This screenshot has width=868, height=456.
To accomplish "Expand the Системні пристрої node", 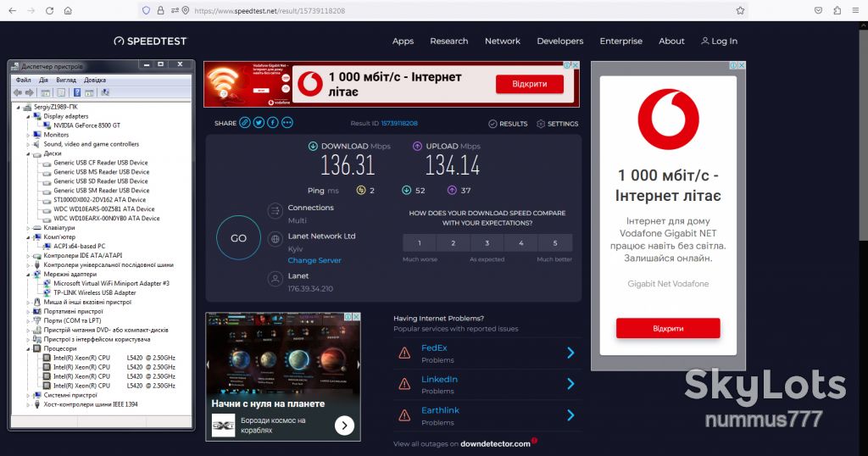I will (x=28, y=395).
